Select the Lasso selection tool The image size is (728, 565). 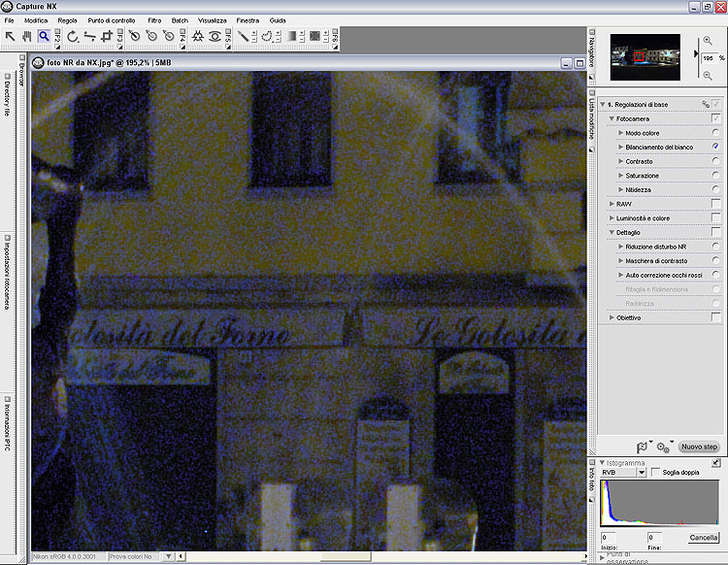[x=267, y=36]
